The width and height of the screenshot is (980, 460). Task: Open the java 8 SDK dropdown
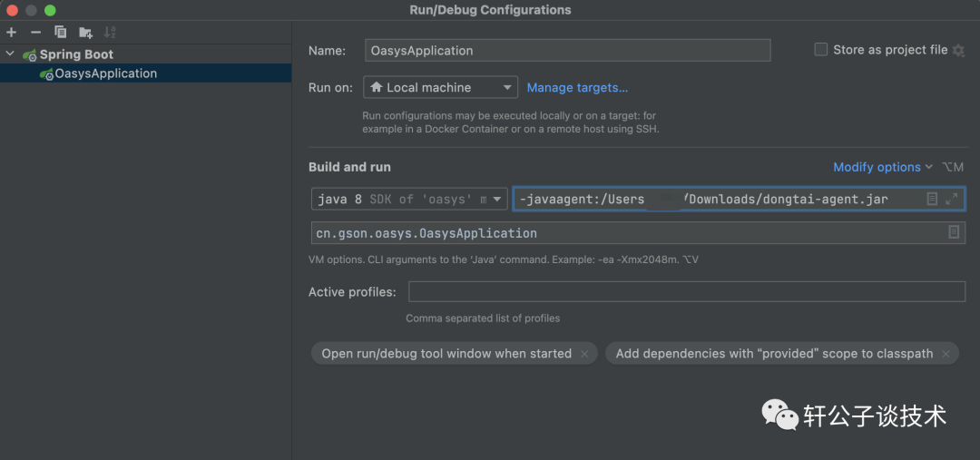[409, 199]
